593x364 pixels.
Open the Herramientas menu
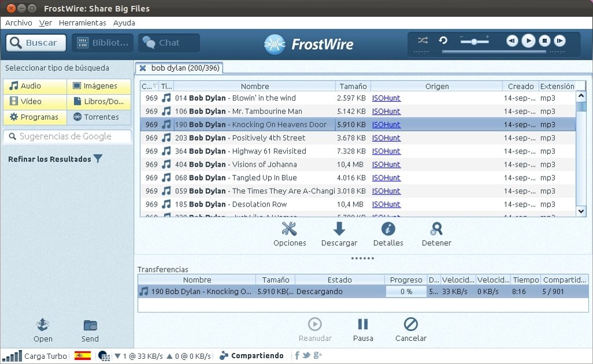(x=82, y=23)
